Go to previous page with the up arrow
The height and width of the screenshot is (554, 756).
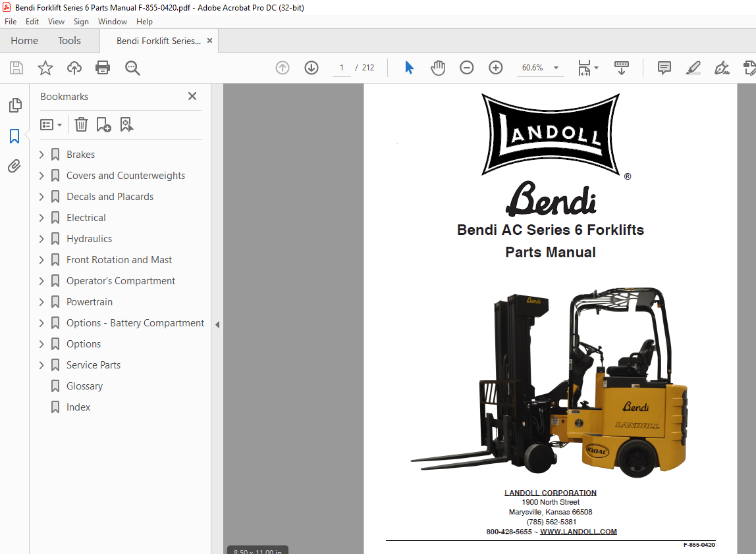(283, 68)
